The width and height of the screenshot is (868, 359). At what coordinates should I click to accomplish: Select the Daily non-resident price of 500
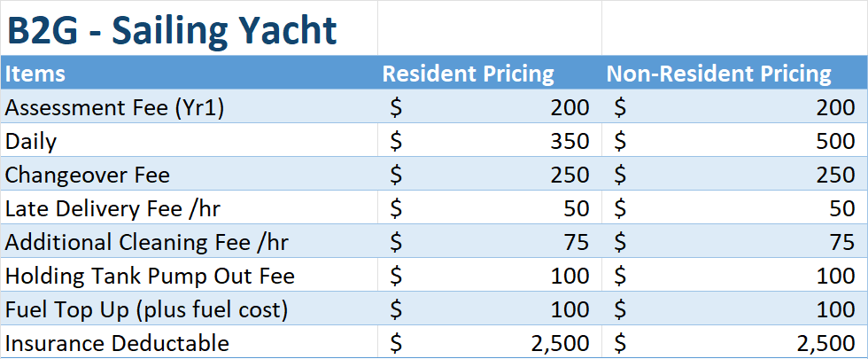click(x=734, y=141)
